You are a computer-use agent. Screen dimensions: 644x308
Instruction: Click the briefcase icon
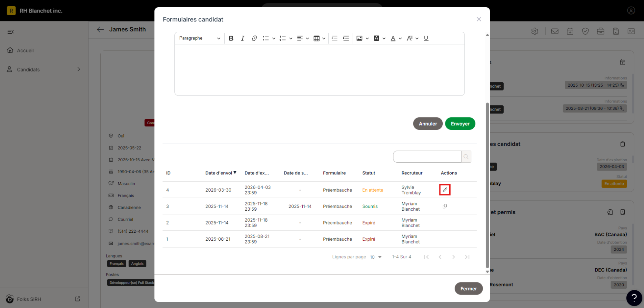pos(601,31)
